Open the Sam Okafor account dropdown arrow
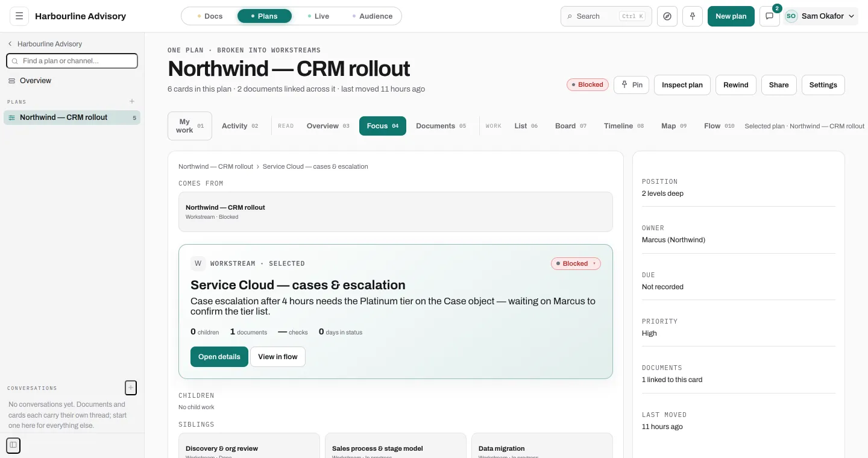The image size is (868, 458). coord(852,16)
